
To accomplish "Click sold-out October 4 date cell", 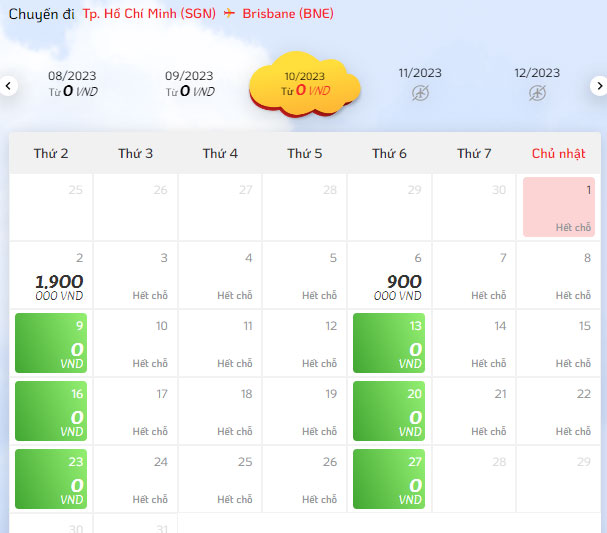I will click(220, 275).
